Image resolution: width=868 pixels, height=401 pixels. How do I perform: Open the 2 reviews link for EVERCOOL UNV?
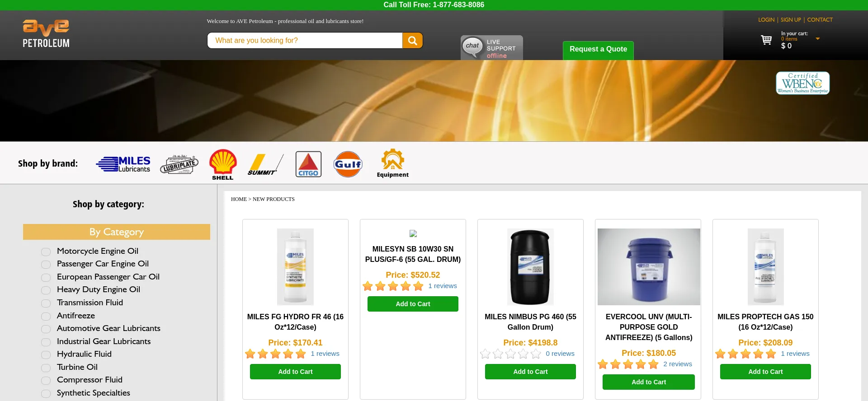coord(678,364)
